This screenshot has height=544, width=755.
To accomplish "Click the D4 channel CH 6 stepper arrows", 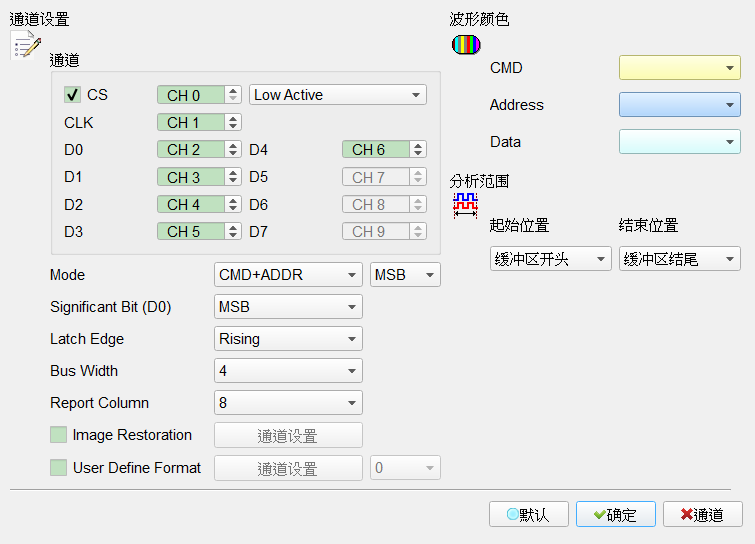I will click(x=418, y=150).
